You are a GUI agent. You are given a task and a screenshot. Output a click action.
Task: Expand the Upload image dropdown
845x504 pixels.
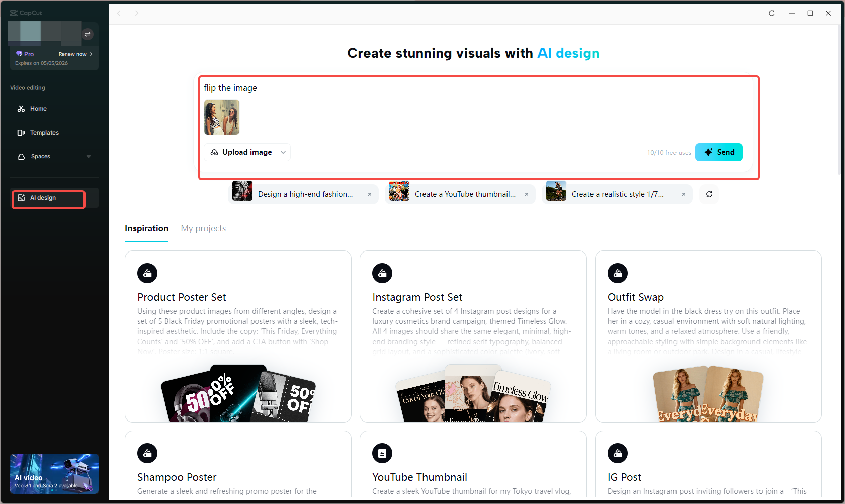coord(283,152)
